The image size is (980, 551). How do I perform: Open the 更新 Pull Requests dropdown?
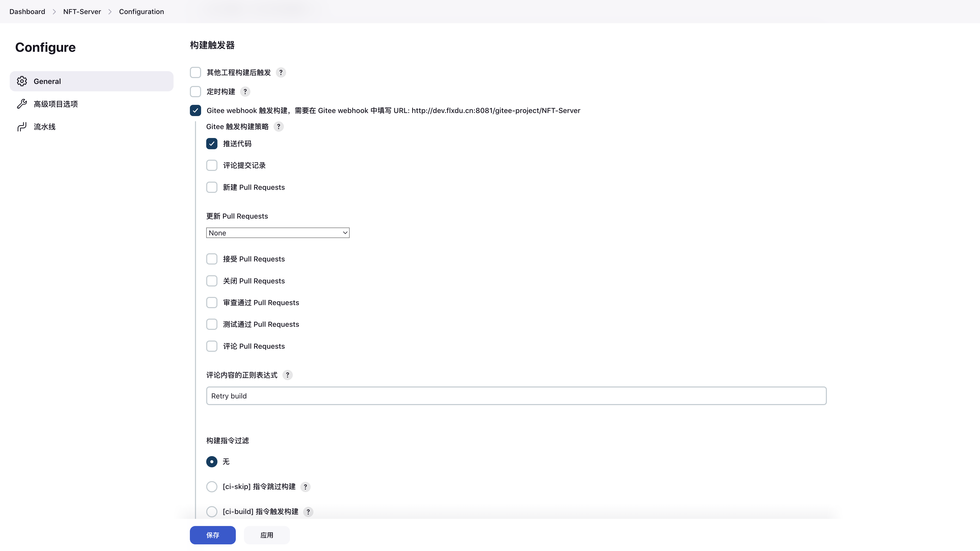[278, 233]
